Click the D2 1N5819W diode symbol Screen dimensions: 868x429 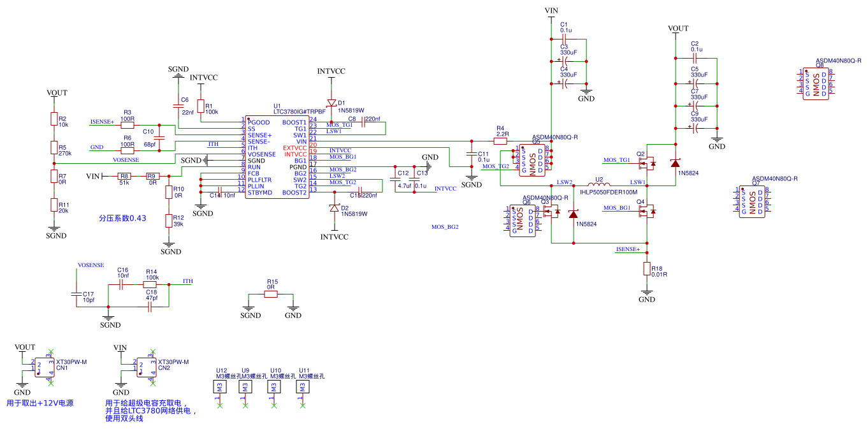pos(333,208)
